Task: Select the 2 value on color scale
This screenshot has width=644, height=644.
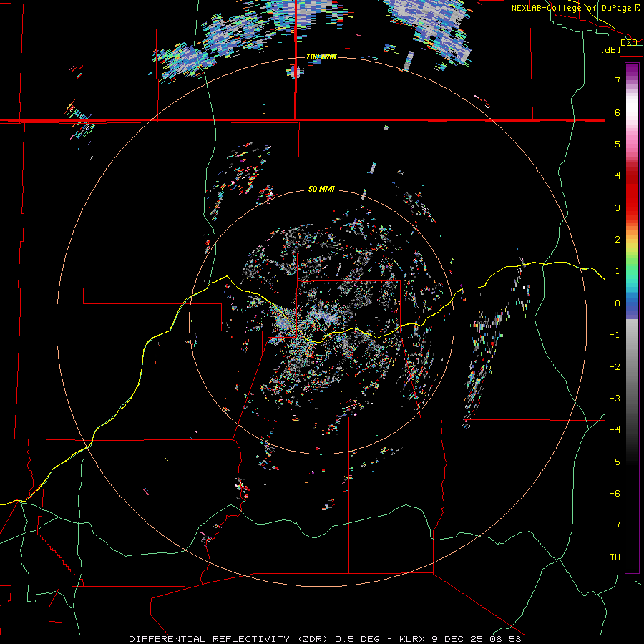Action: click(618, 240)
